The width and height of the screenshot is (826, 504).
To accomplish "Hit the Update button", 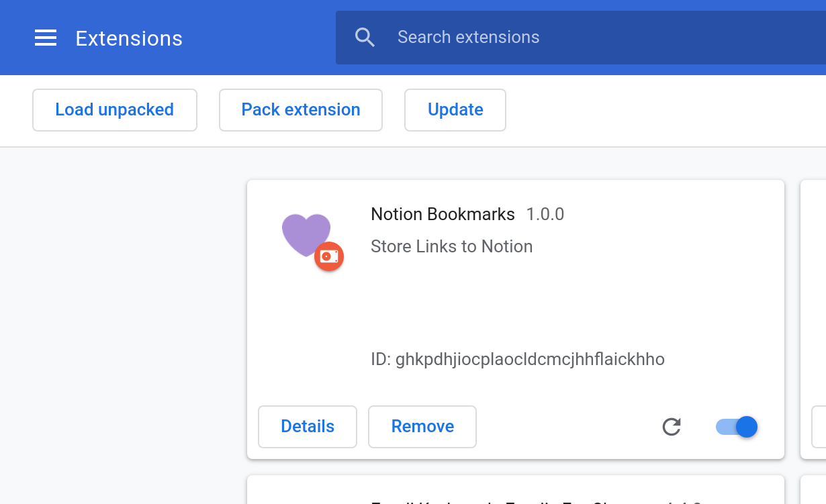I will point(455,110).
